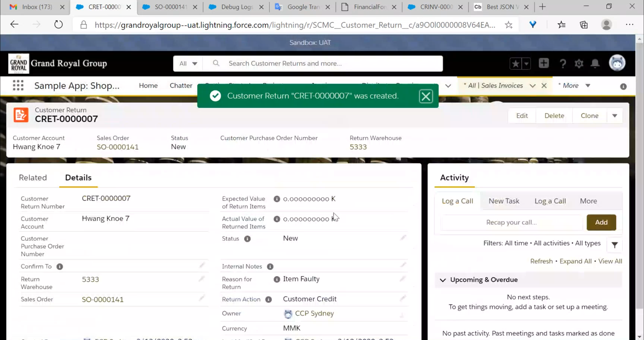Open the App Launcher grid icon
This screenshot has width=644, height=340.
tap(18, 85)
